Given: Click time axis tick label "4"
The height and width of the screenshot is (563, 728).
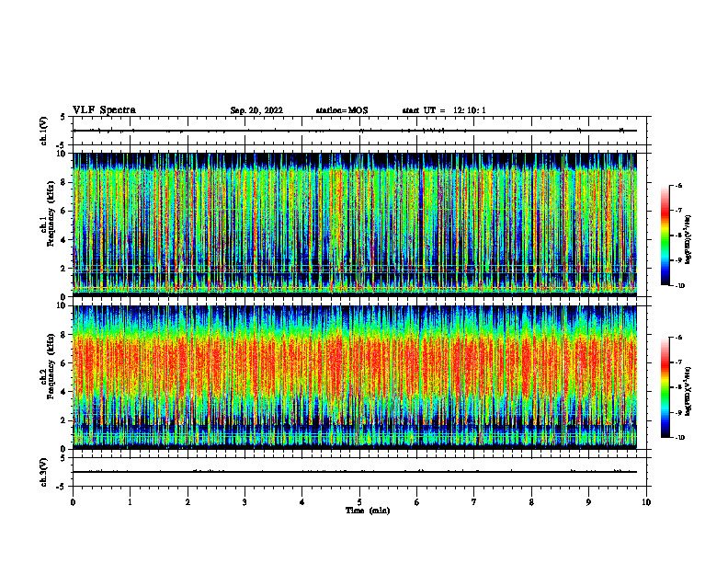Looking at the screenshot, I should coord(302,502).
